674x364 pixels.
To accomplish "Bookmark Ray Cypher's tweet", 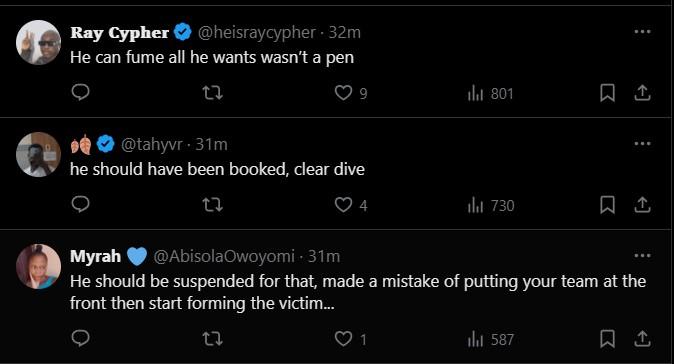I will tap(607, 93).
